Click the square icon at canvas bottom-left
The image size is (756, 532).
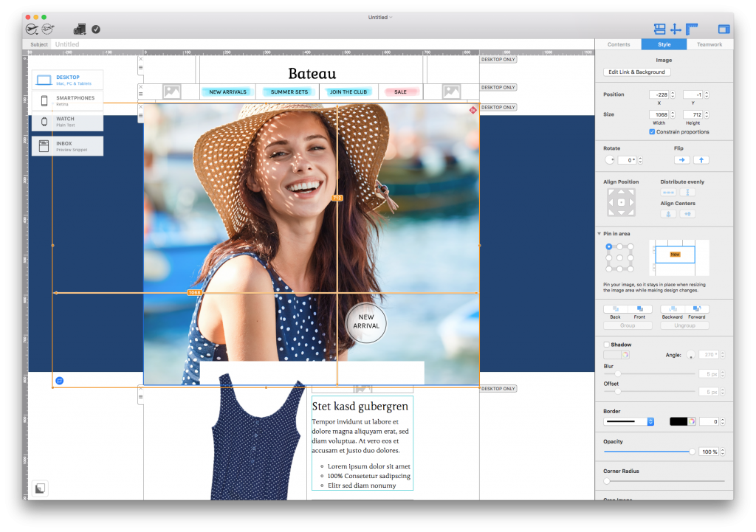[40, 488]
